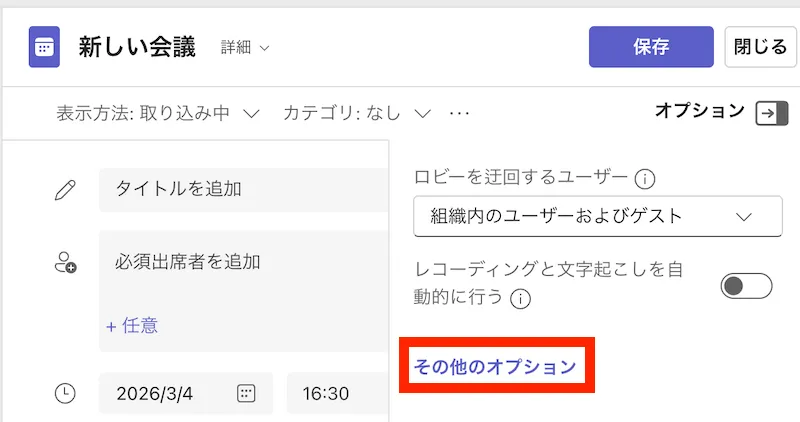Image resolution: width=800 pixels, height=422 pixels.
Task: Click the 閉じる button
Action: click(x=760, y=47)
